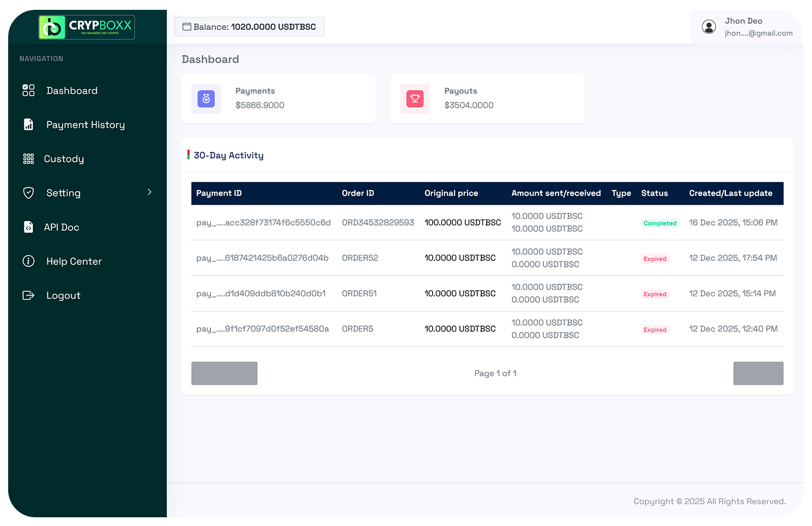Click the Completed status badge

tap(659, 223)
